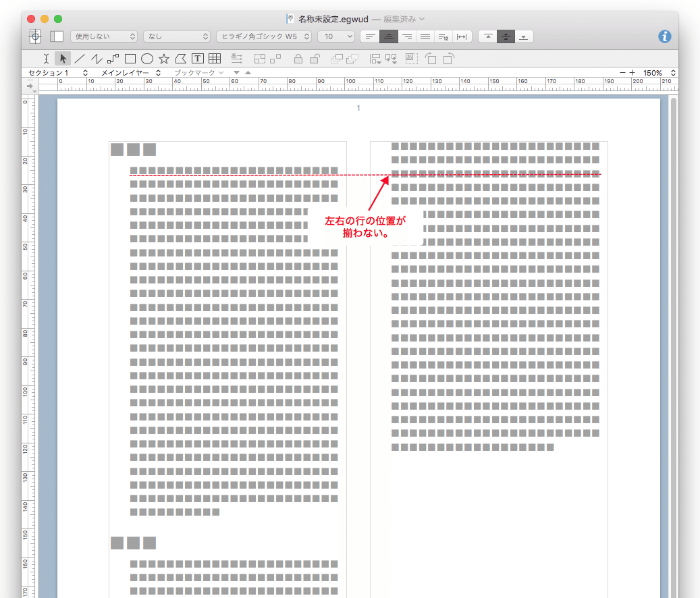The image size is (700, 598).
Task: Zoom out with the minus button
Action: (622, 72)
